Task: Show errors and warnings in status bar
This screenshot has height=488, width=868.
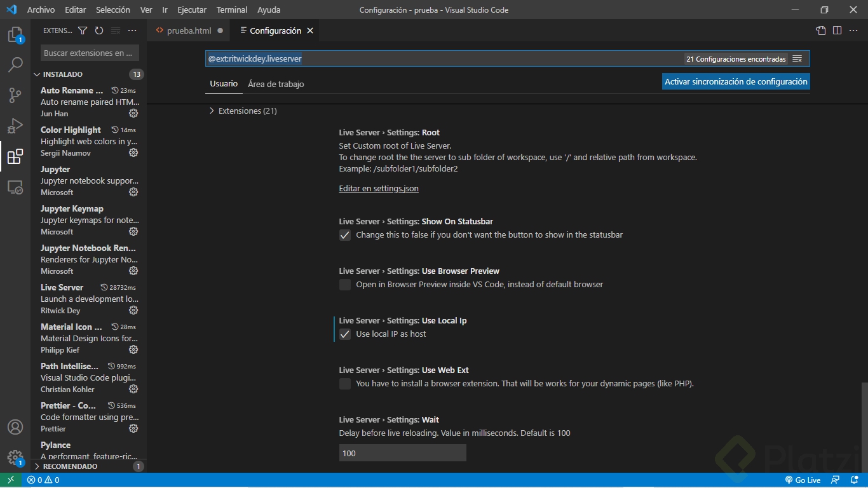Action: point(43,480)
